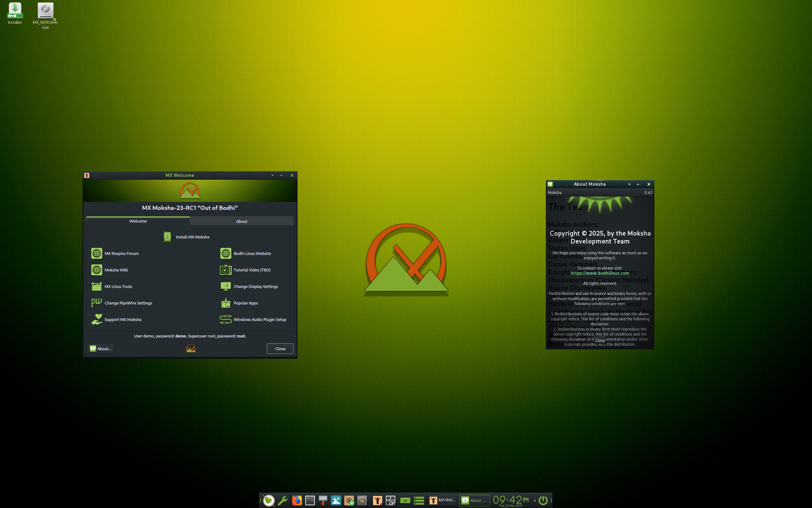Click the Support MX Moksha heart-hand icon
The image size is (812, 508).
coord(97,319)
